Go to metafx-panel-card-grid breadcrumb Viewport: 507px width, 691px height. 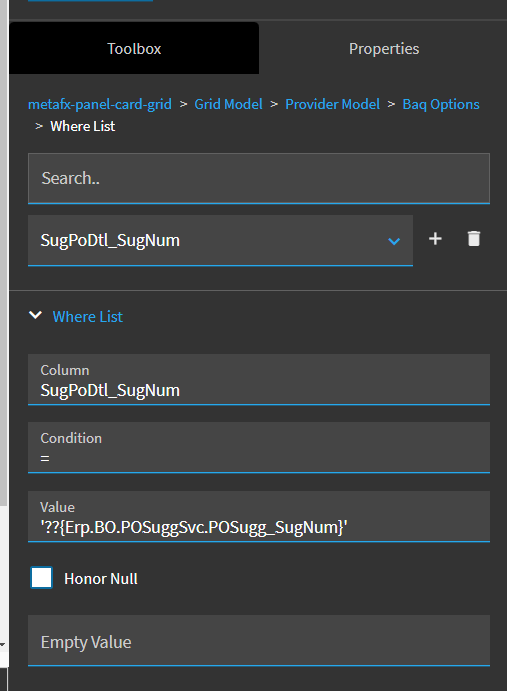[x=100, y=104]
